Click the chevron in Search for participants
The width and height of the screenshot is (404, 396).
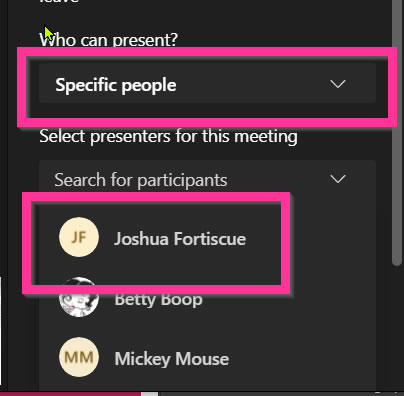[x=338, y=179]
